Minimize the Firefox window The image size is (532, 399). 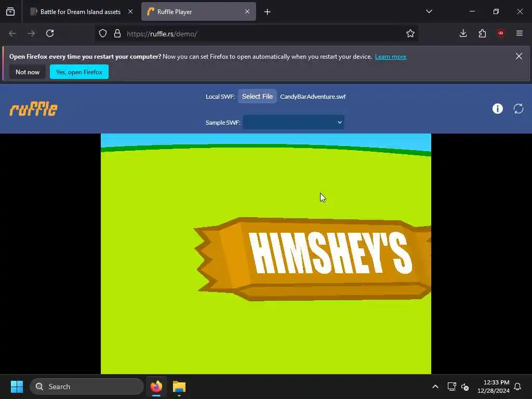[x=472, y=11]
